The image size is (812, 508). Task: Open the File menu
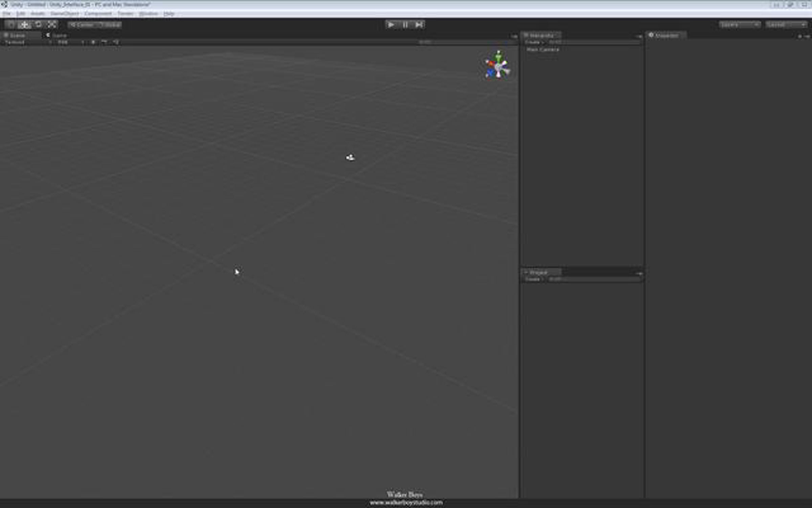tap(6, 14)
